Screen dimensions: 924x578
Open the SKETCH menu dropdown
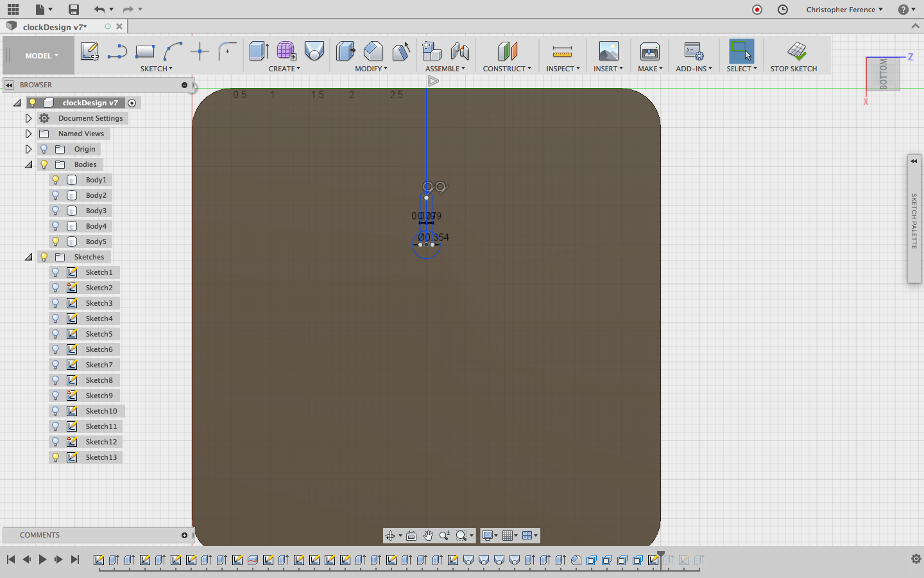coord(157,69)
